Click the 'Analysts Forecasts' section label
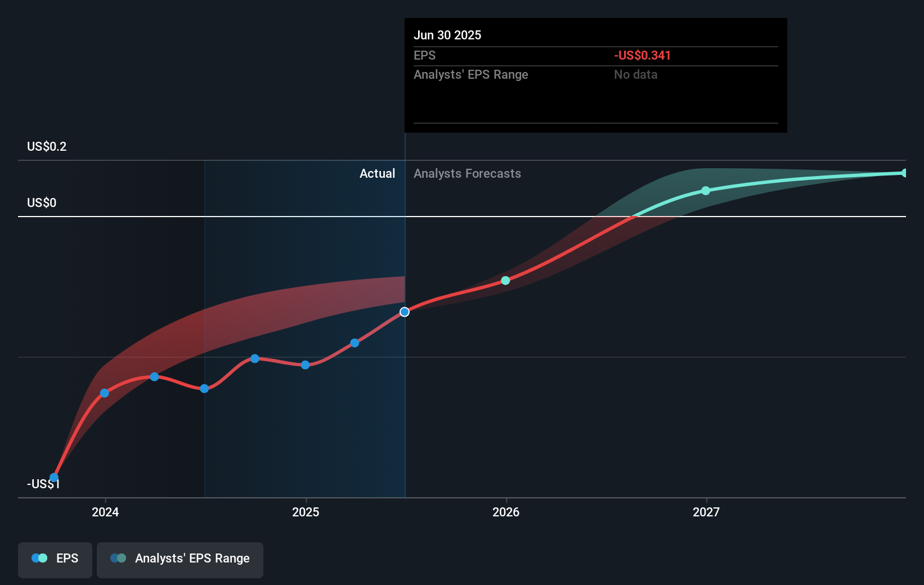924x585 pixels. pyautogui.click(x=467, y=174)
